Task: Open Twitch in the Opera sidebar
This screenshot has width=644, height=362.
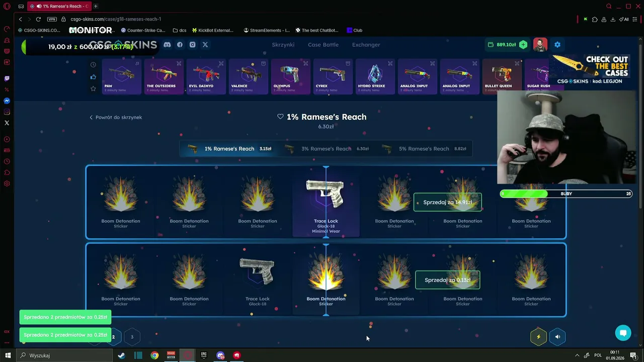Action: (x=7, y=78)
